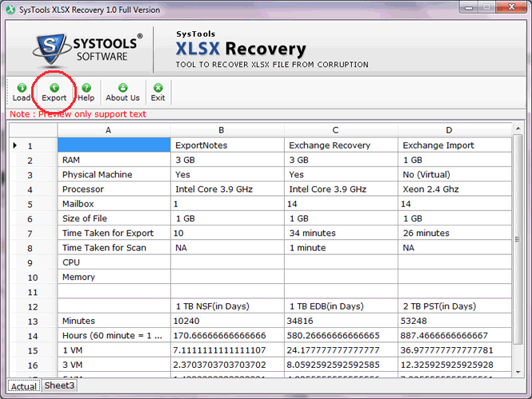The height and width of the screenshot is (399, 532).
Task: Select the column D header
Action: point(455,130)
